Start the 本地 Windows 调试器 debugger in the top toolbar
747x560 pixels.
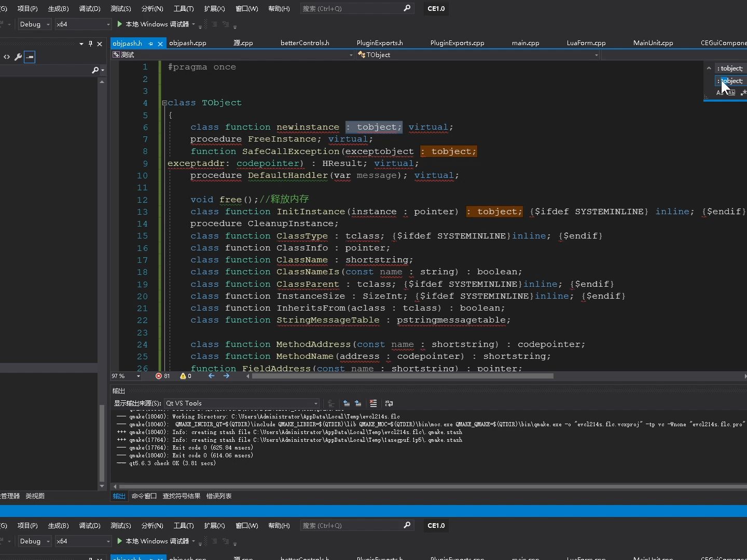154,24
